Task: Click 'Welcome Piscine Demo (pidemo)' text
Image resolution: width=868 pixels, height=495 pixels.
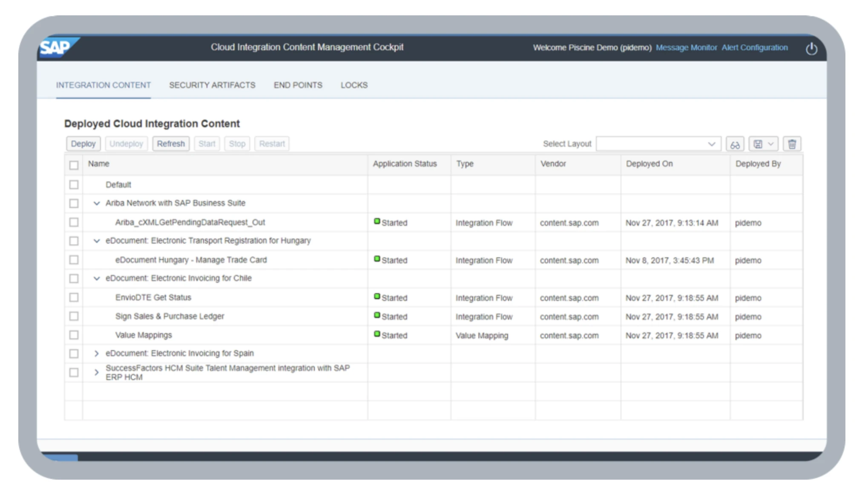Action: tap(592, 48)
